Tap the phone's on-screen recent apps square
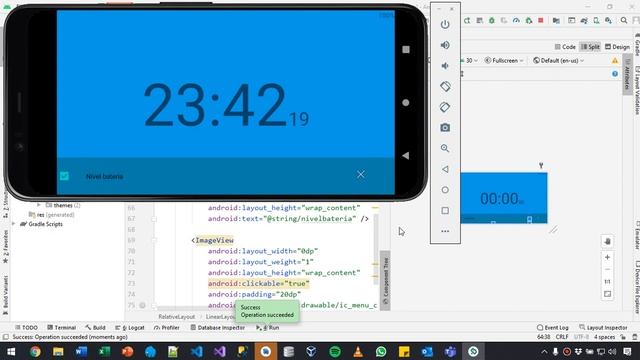This screenshot has height=360, width=640. pyautogui.click(x=406, y=49)
